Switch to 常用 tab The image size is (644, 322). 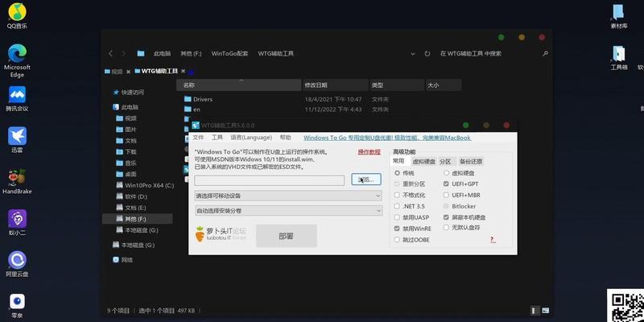[398, 161]
